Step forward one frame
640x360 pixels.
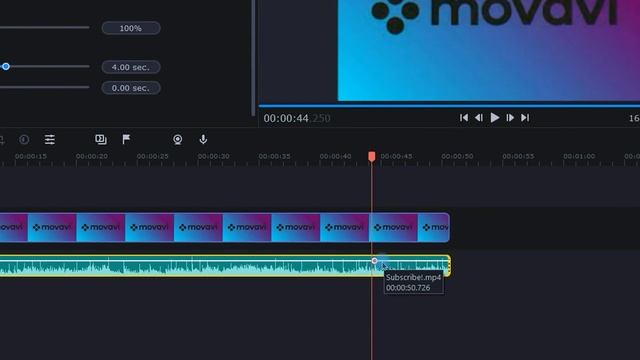tap(510, 118)
